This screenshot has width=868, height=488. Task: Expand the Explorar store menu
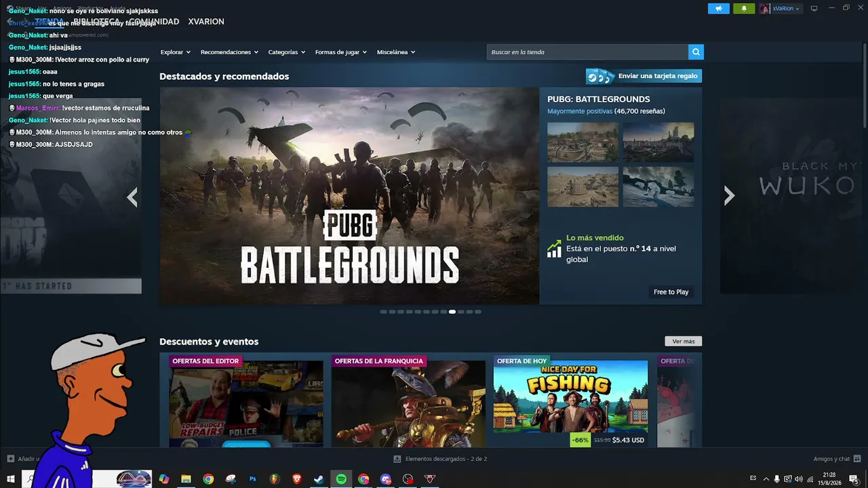(x=176, y=52)
